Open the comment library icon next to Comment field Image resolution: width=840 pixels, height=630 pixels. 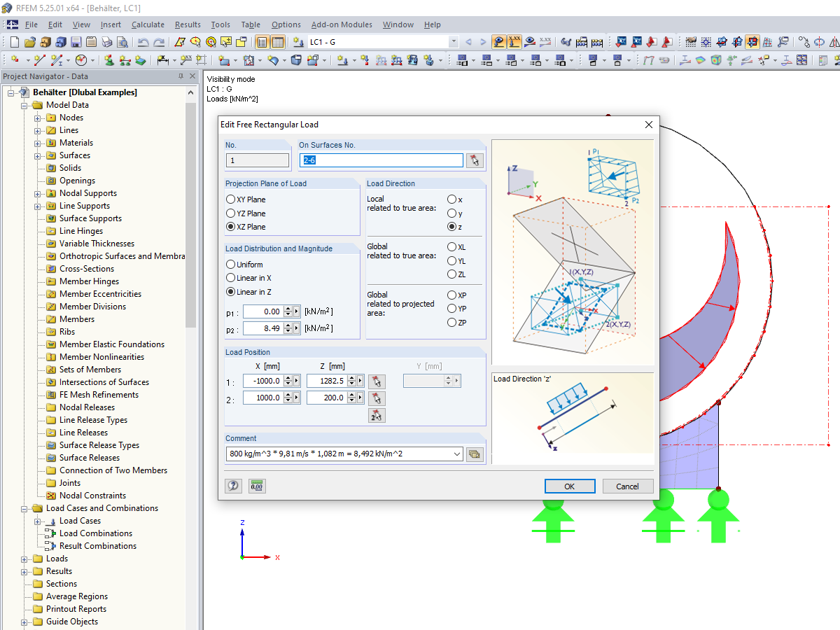coord(475,454)
